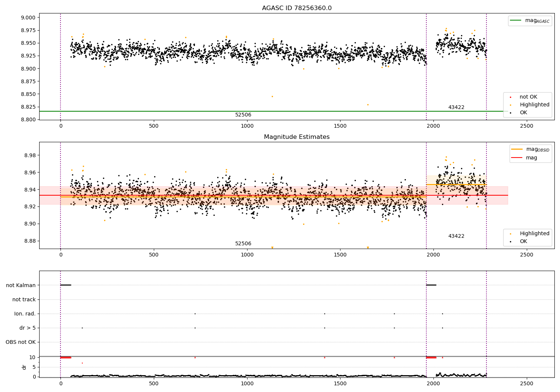Click the 8.950 y-axis tick label
The image size is (560, 392).
coord(28,43)
